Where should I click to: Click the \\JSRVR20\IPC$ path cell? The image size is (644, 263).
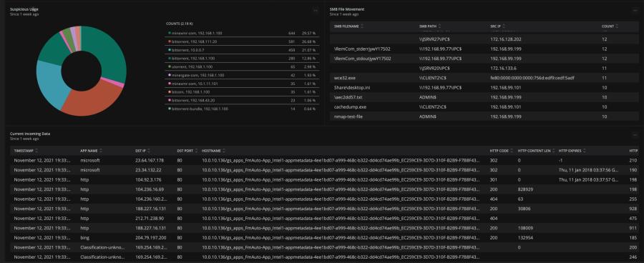pyautogui.click(x=434, y=68)
